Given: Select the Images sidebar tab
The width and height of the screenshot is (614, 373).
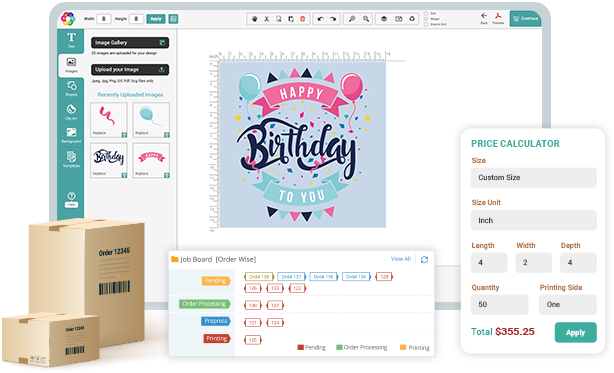Looking at the screenshot, I should [x=71, y=65].
